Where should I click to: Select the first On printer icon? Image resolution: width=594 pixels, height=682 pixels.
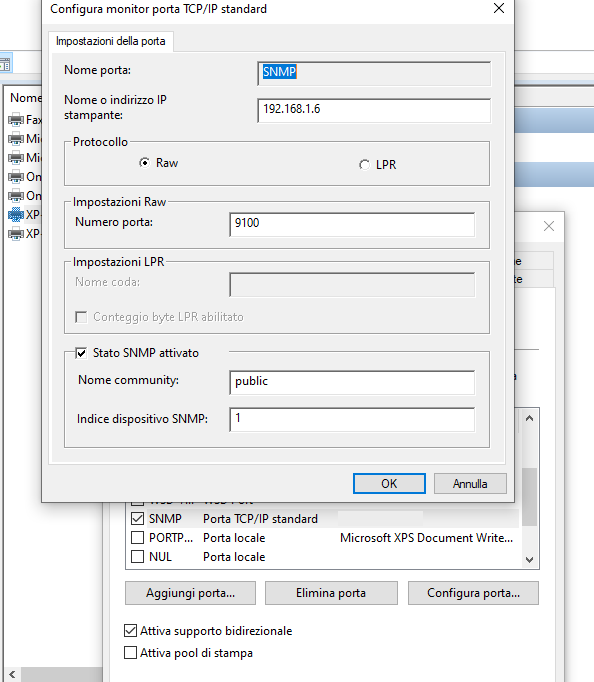tap(16, 177)
